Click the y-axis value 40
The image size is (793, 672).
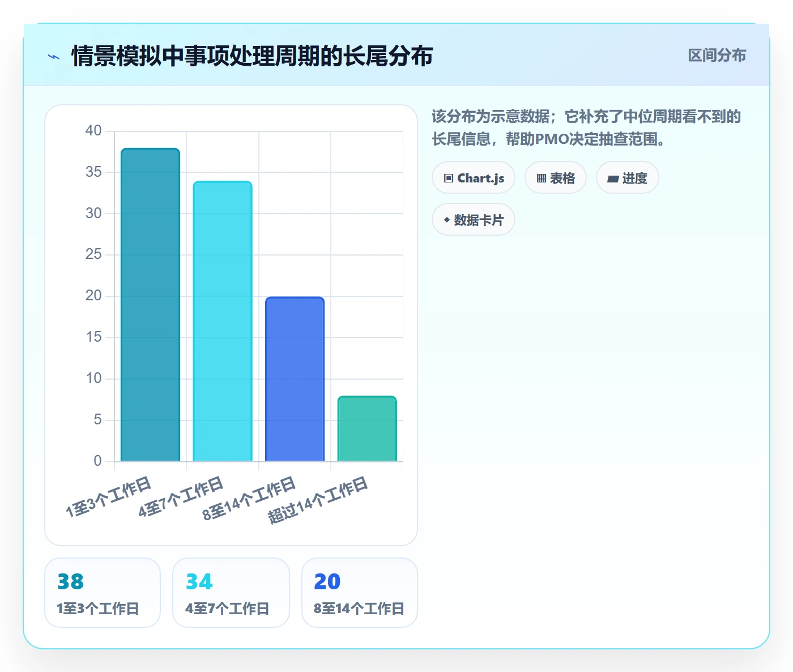coord(93,131)
